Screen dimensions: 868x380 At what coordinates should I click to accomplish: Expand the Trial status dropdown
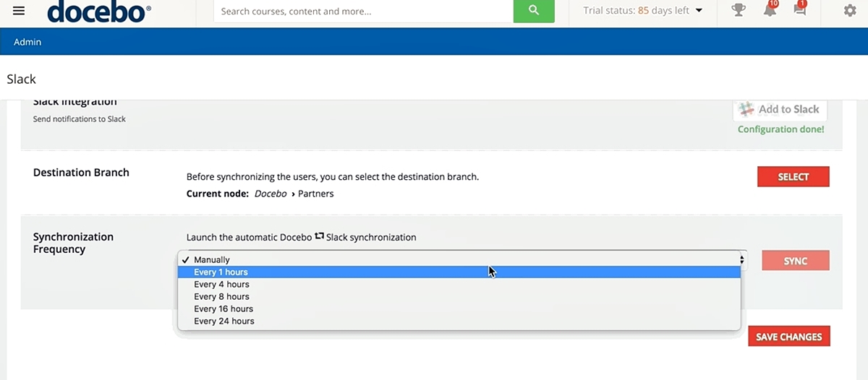click(x=699, y=11)
